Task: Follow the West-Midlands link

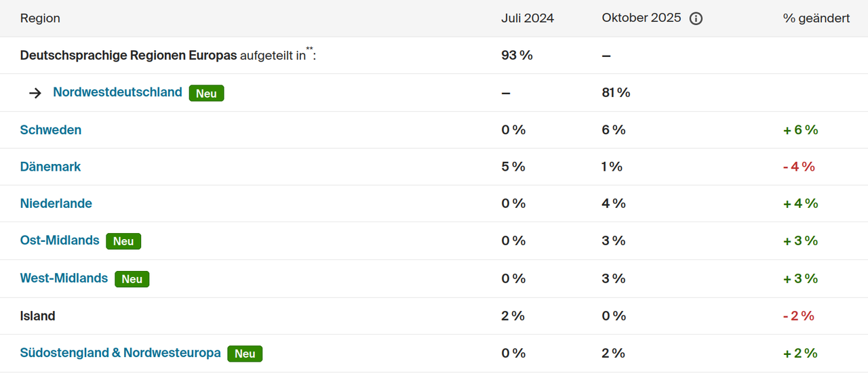Action: 64,278
